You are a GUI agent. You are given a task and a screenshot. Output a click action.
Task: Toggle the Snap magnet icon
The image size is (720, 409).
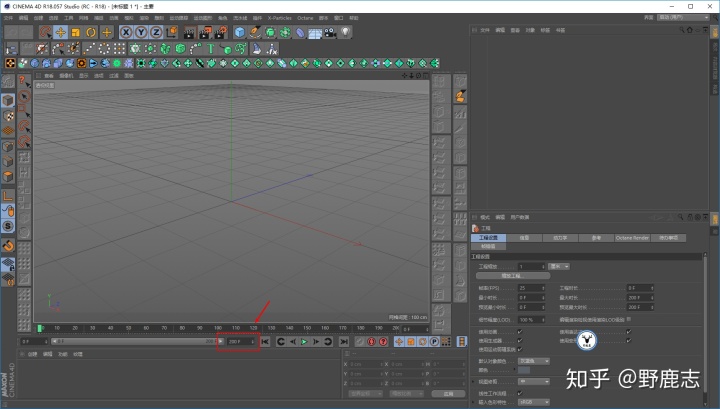pos(8,246)
